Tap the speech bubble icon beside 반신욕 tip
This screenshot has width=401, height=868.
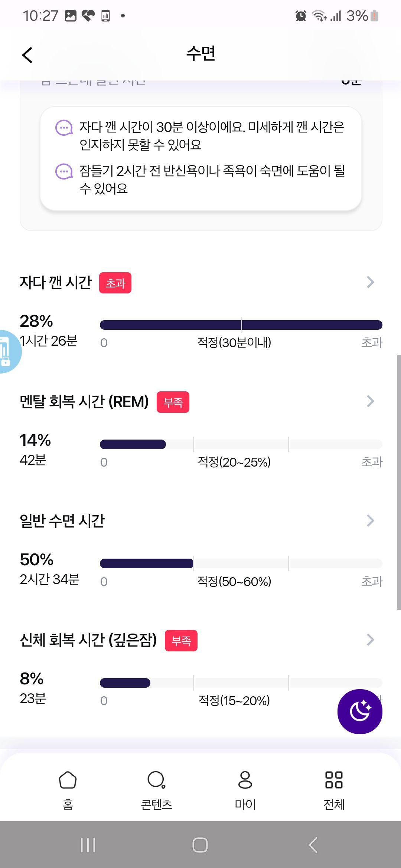[64, 172]
